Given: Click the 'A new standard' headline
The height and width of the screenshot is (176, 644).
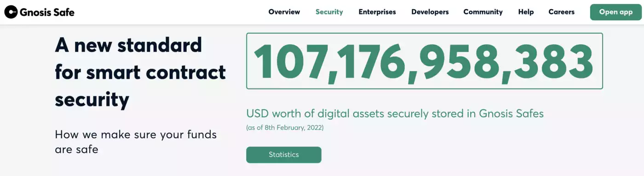Looking at the screenshot, I should [128, 45].
